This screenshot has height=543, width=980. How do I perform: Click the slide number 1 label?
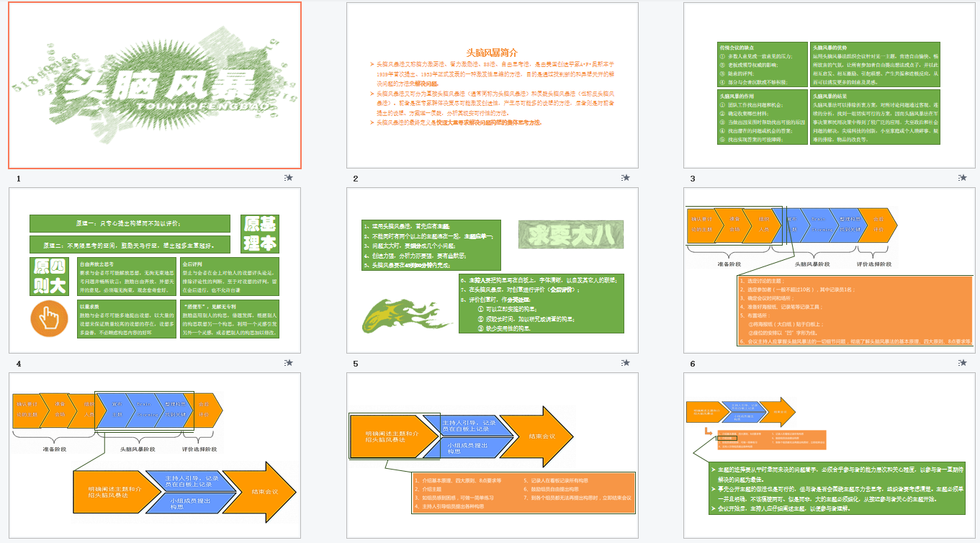click(19, 179)
